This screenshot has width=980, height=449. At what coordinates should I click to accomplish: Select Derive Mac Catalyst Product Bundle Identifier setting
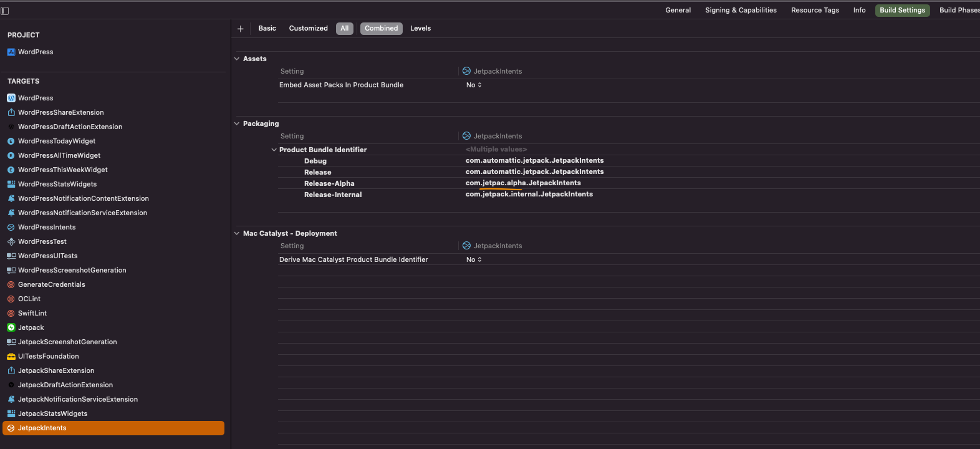tap(353, 259)
